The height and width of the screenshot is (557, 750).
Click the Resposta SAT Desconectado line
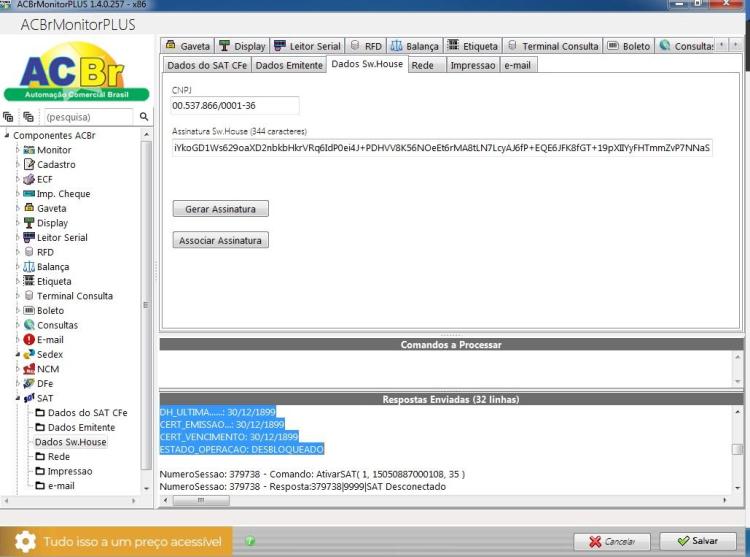point(302,487)
